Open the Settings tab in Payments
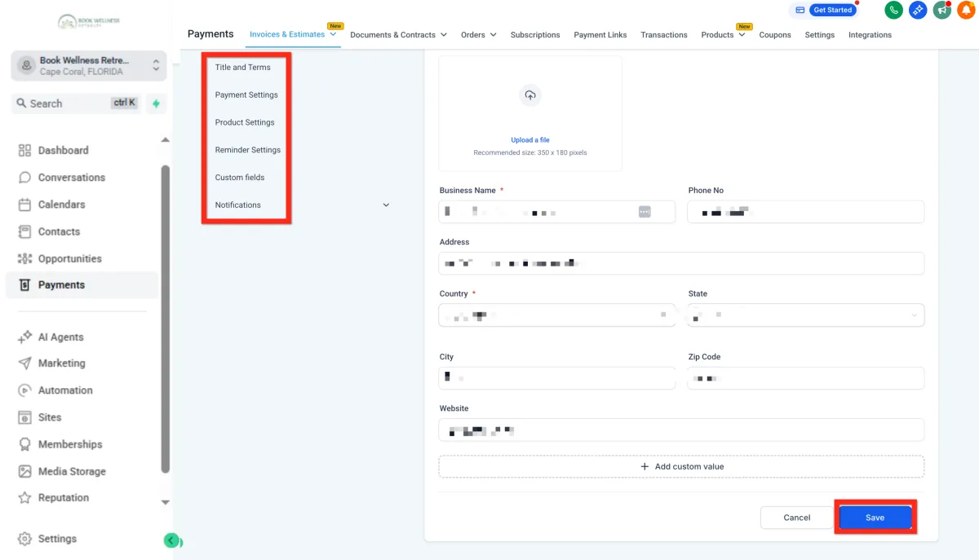Viewport: 979px width, 560px height. (x=820, y=35)
